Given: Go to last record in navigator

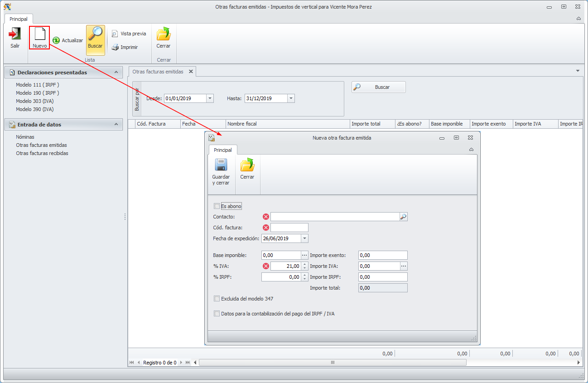Looking at the screenshot, I should pos(188,363).
